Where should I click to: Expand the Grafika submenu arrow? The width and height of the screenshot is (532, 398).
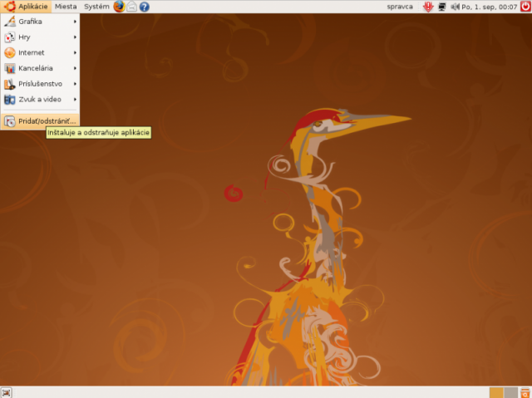pos(75,22)
